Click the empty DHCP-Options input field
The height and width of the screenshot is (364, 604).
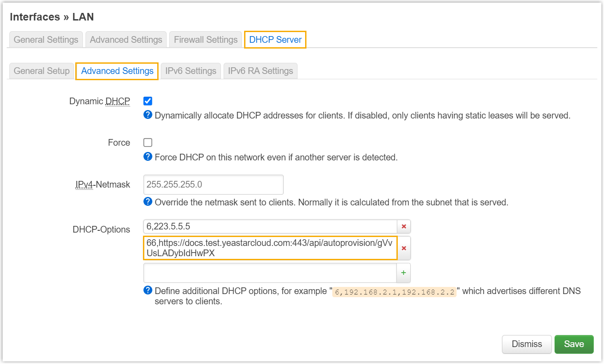pyautogui.click(x=270, y=273)
